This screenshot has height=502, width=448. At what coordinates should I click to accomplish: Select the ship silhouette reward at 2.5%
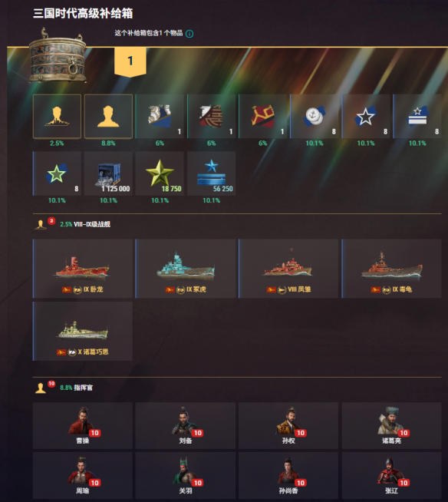pos(57,117)
